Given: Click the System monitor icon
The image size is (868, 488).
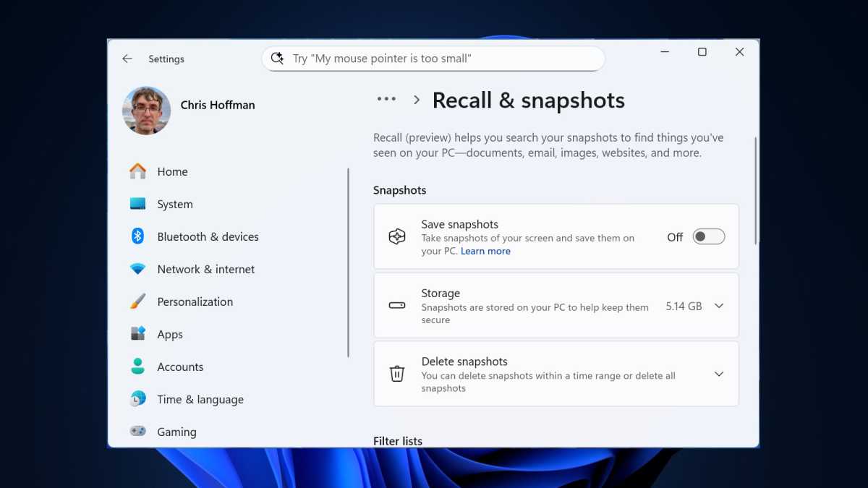Looking at the screenshot, I should [x=137, y=204].
